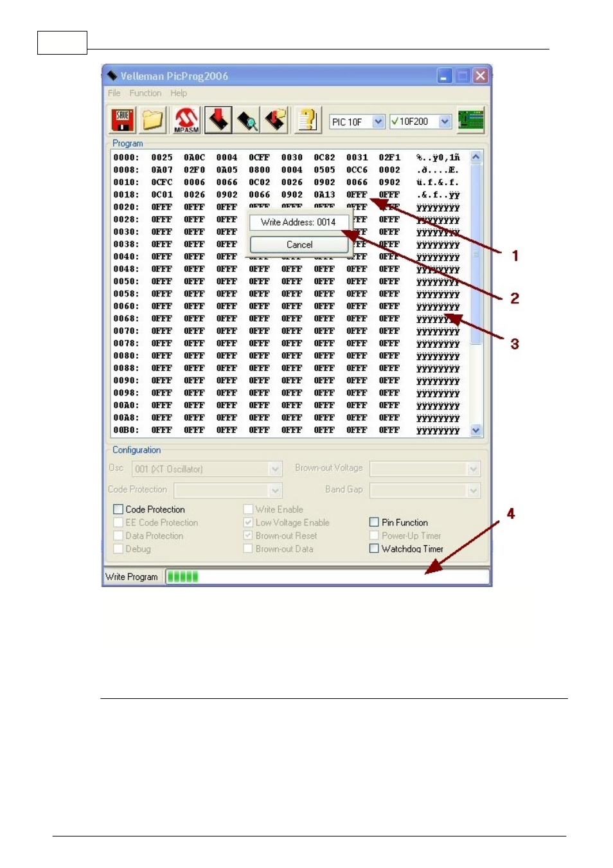Open help via the question mark icon
This screenshot has width=613, height=868.
click(308, 120)
